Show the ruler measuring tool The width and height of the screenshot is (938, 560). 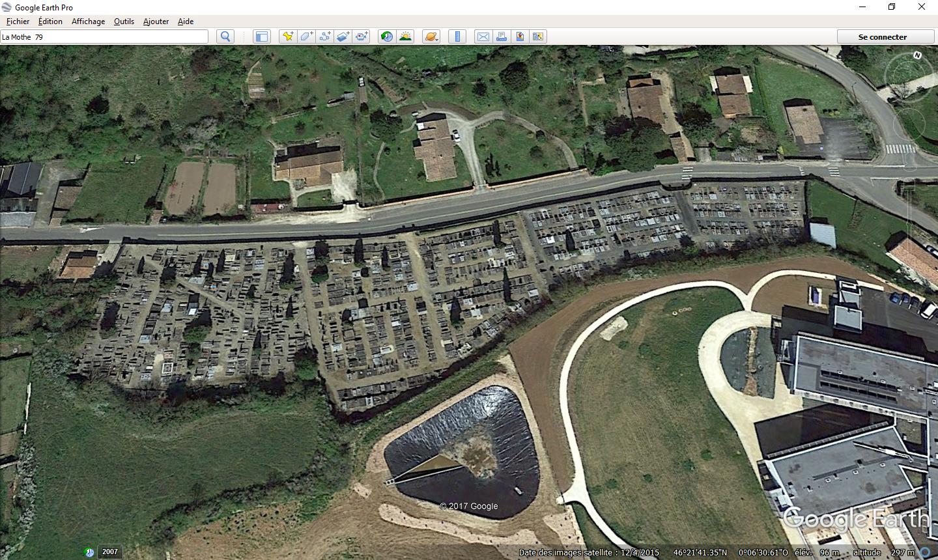457,36
